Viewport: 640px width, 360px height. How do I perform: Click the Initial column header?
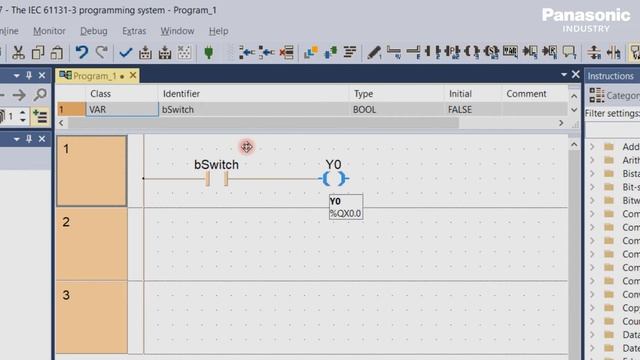pyautogui.click(x=472, y=94)
